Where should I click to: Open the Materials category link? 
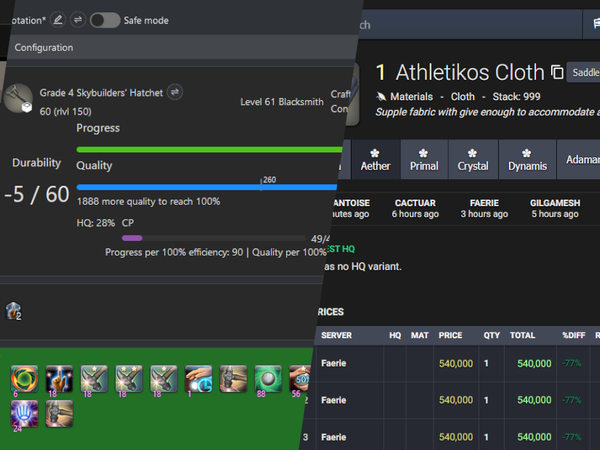coord(411,96)
